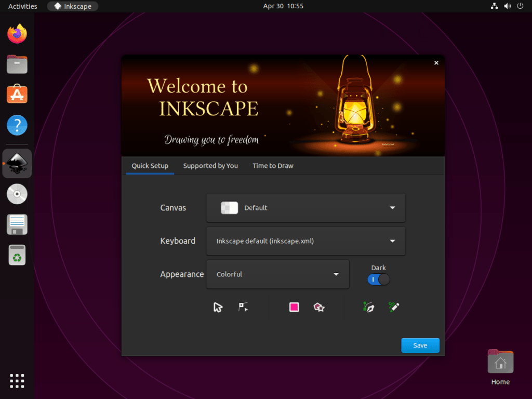The image size is (532, 399).
Task: Open the Activities menu
Action: 21,6
